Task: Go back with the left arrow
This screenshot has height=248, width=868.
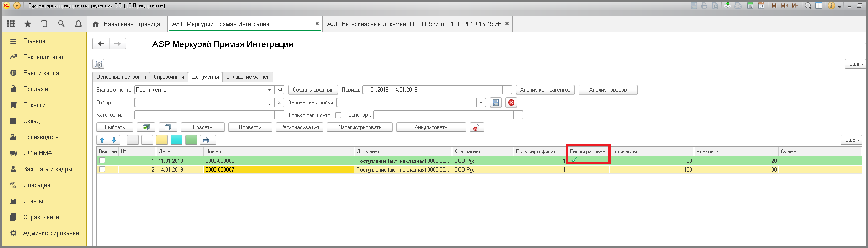Action: point(101,43)
